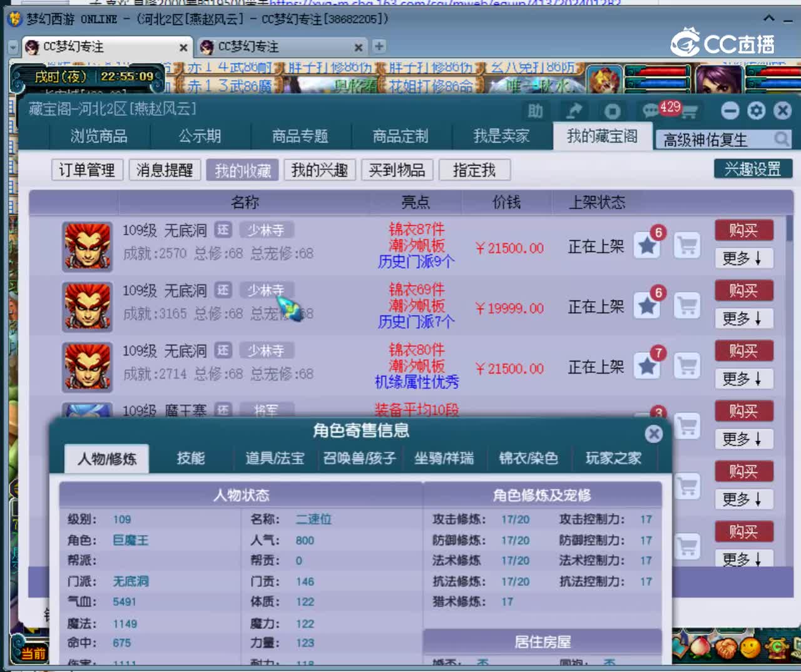Switch to 浏览商品 tab
The image size is (801, 672).
click(99, 136)
